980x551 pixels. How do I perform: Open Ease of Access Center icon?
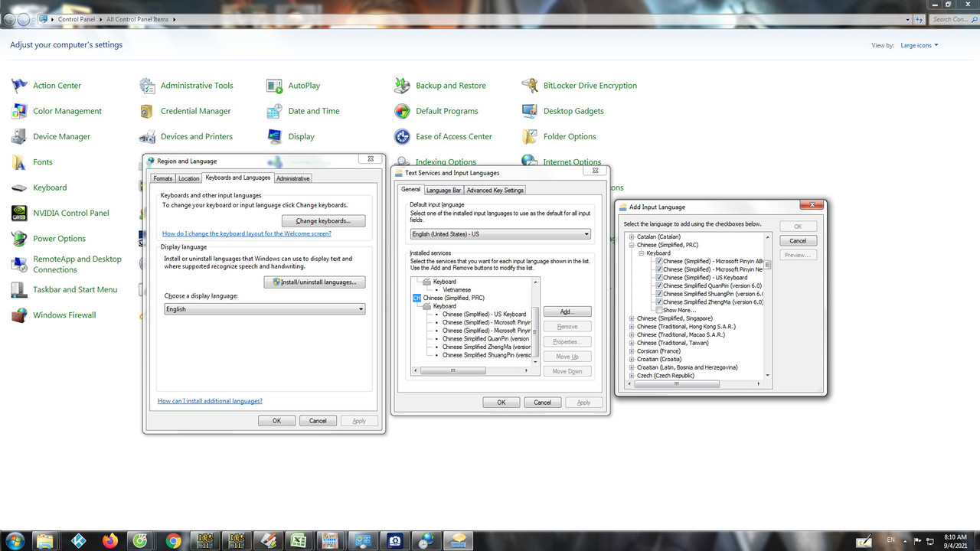403,136
